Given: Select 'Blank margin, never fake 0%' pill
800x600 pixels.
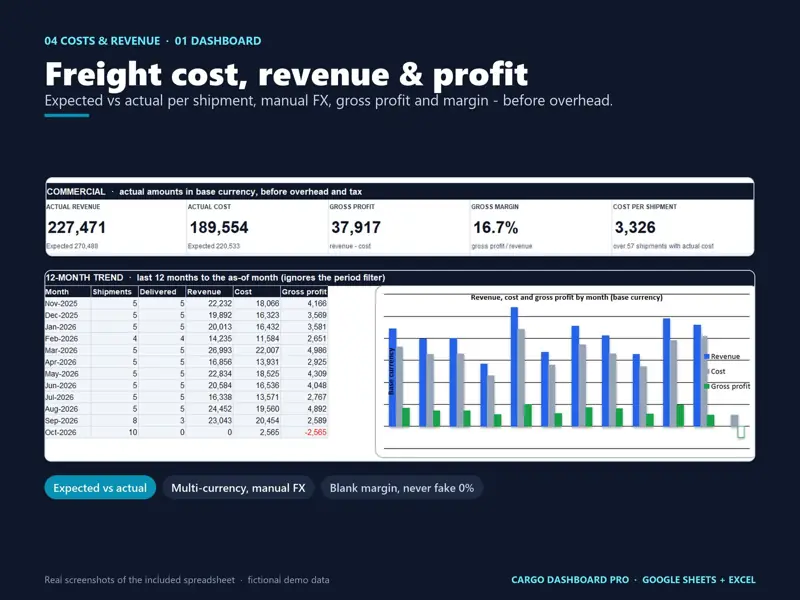Looking at the screenshot, I should pos(402,488).
